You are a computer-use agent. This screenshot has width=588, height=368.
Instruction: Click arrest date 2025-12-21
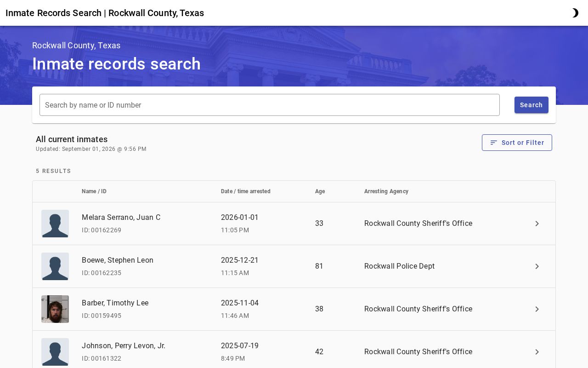pos(240,260)
